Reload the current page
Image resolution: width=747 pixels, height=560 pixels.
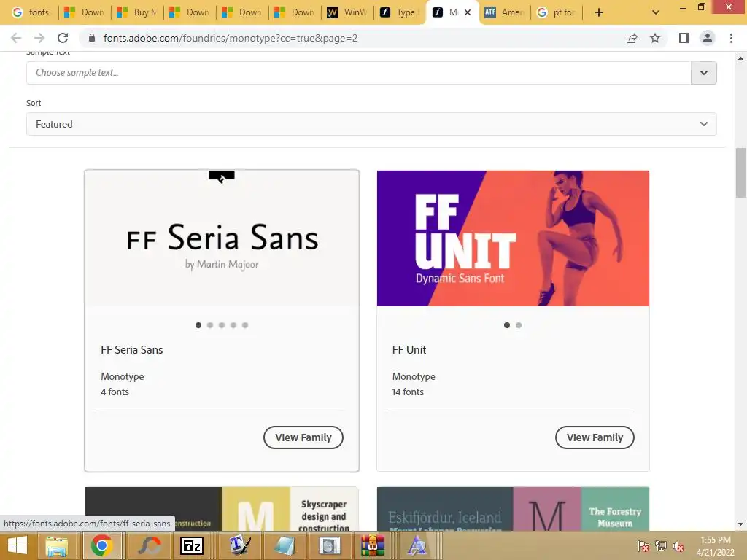point(63,38)
